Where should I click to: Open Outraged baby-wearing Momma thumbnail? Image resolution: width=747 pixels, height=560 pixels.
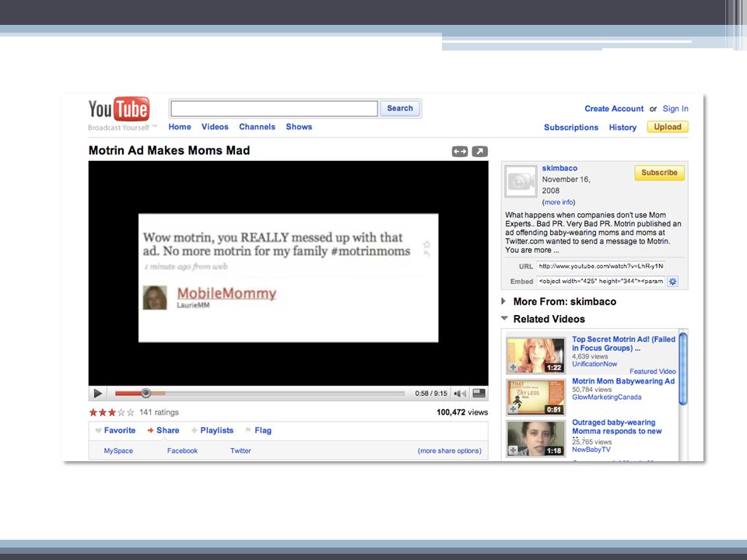[x=536, y=438]
